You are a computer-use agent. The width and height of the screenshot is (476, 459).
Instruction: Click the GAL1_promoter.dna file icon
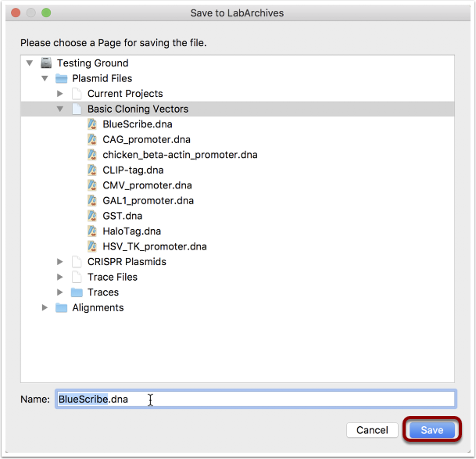(92, 200)
